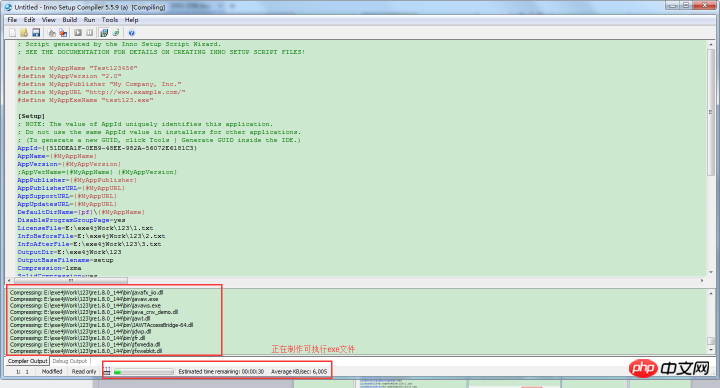Viewport: 720px width, 388px height.
Task: Click the AppId= line in the script
Action: tap(107, 148)
